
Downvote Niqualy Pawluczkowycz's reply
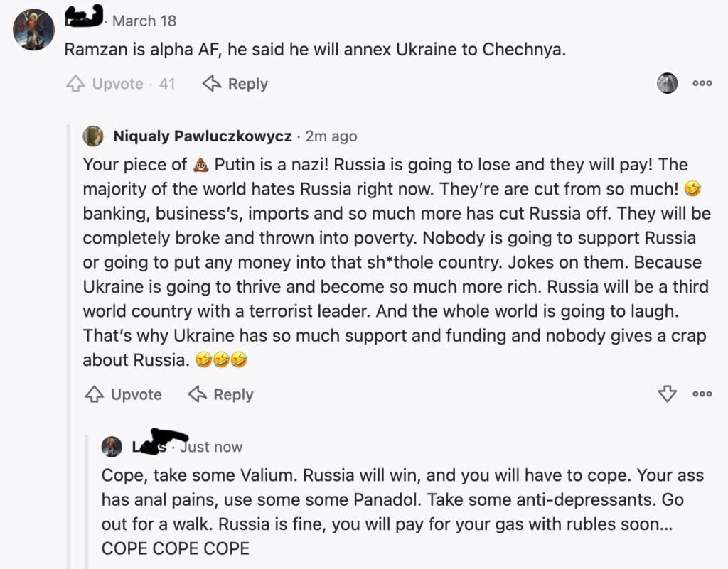667,394
